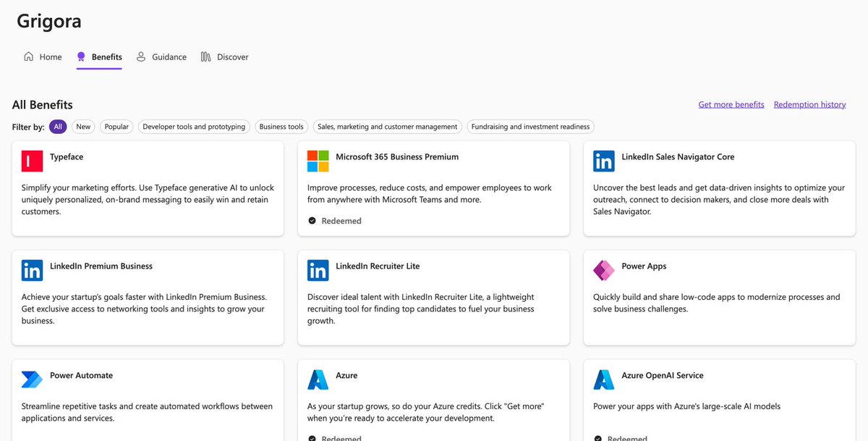Switch to the Guidance tab
The width and height of the screenshot is (868, 441).
[161, 57]
